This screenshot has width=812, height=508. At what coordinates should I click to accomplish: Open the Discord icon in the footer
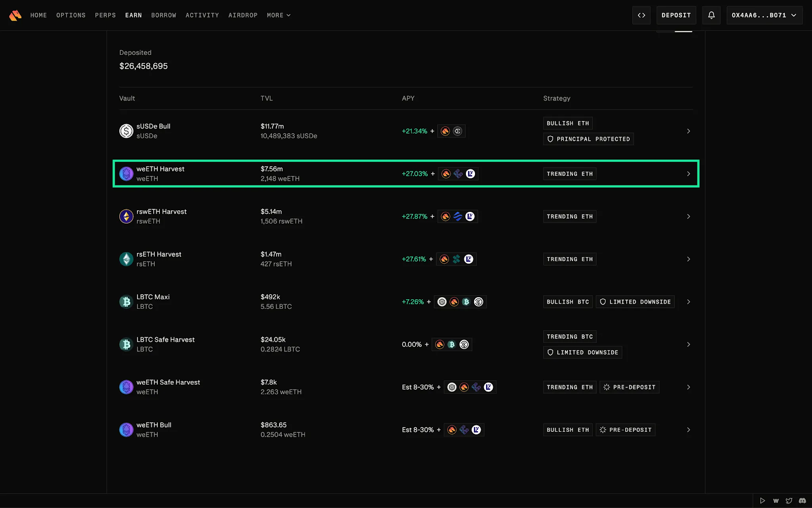click(x=802, y=500)
